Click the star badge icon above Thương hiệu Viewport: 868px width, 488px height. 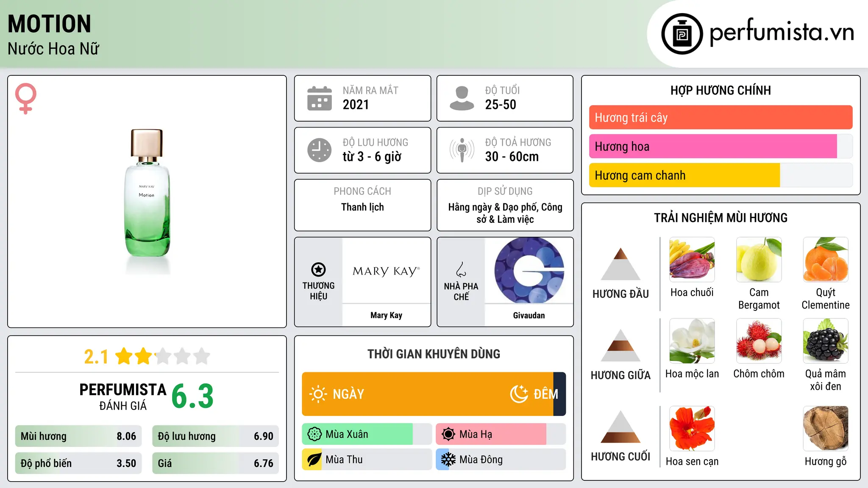(318, 269)
